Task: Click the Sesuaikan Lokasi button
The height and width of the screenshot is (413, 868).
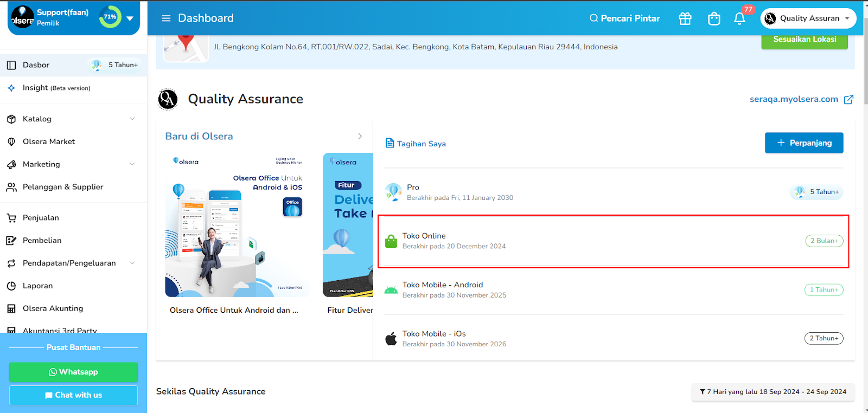Action: pos(805,41)
